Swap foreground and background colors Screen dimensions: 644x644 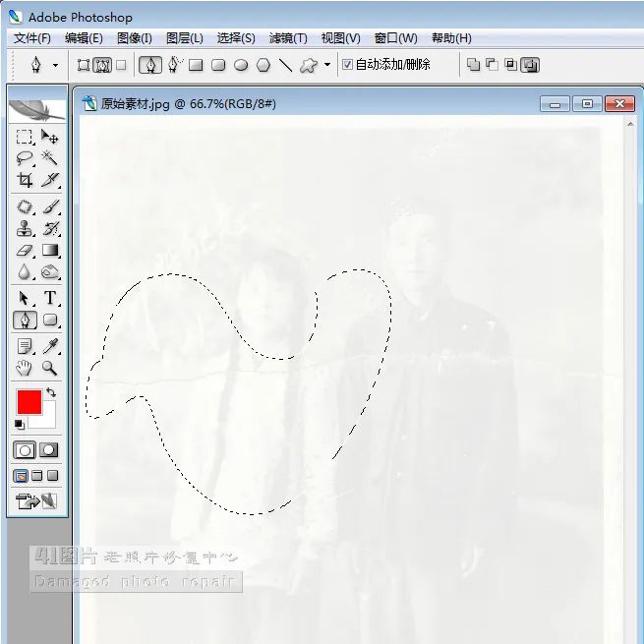coord(51,392)
